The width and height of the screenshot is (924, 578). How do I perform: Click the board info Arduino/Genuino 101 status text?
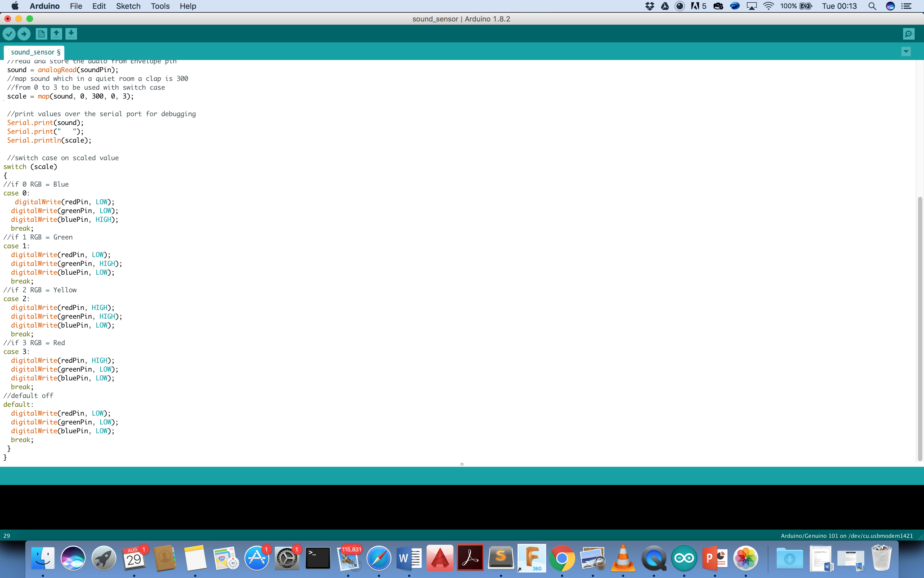point(847,536)
